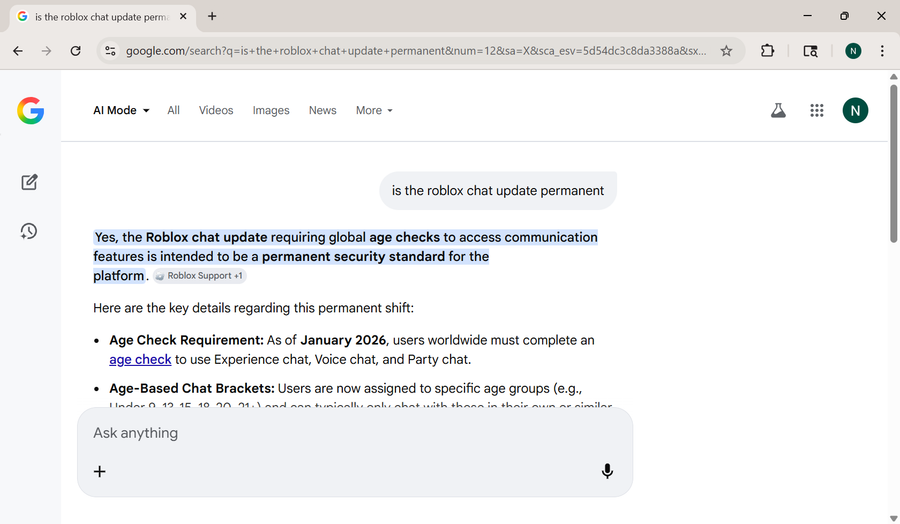Expand the AI Mode dropdown

[x=121, y=111]
